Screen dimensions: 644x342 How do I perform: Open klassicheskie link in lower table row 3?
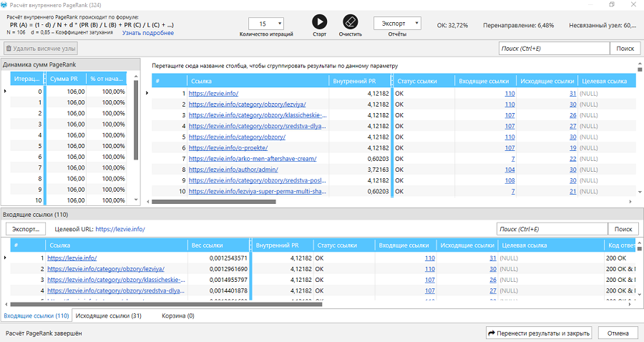[x=116, y=280]
